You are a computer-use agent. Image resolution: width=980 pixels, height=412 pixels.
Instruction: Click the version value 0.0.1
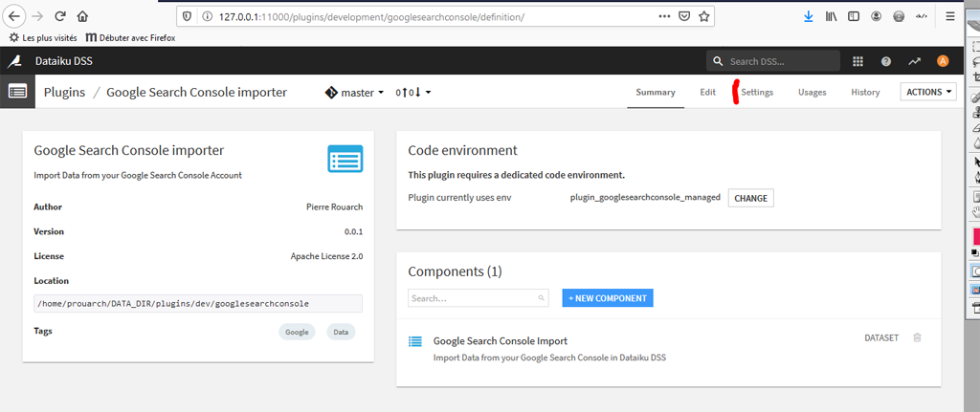click(x=353, y=231)
